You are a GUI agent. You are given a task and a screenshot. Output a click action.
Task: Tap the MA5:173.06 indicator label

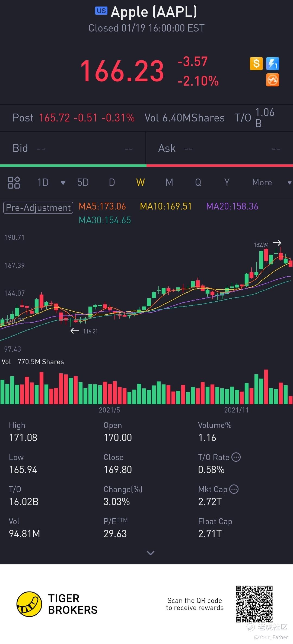tap(102, 206)
